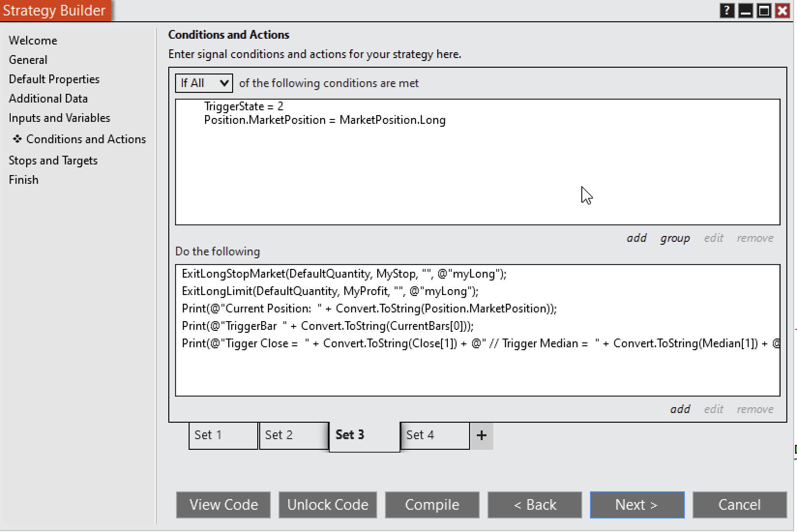This screenshot has width=797, height=532.
Task: Click the actions 'remove' link
Action: coord(755,409)
